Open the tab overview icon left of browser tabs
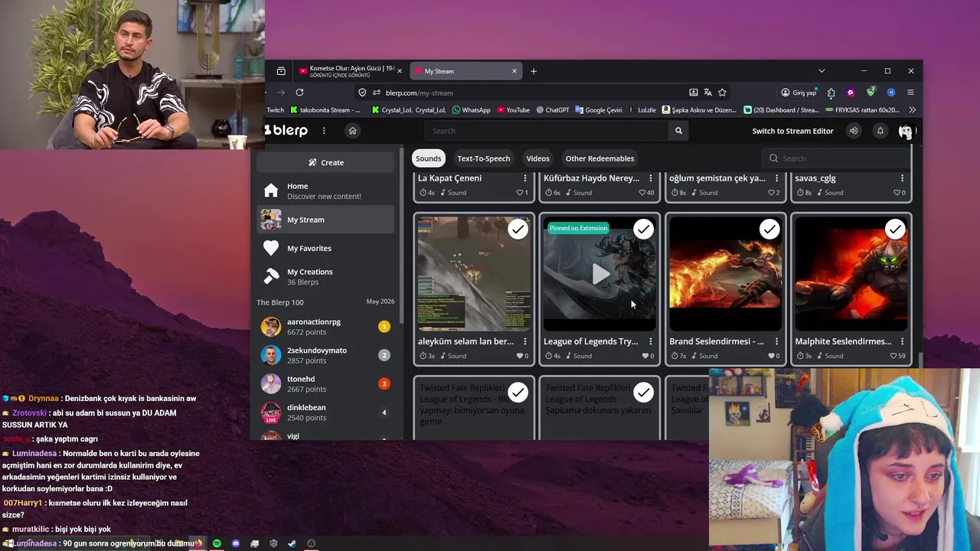The width and height of the screenshot is (980, 551). pyautogui.click(x=281, y=71)
